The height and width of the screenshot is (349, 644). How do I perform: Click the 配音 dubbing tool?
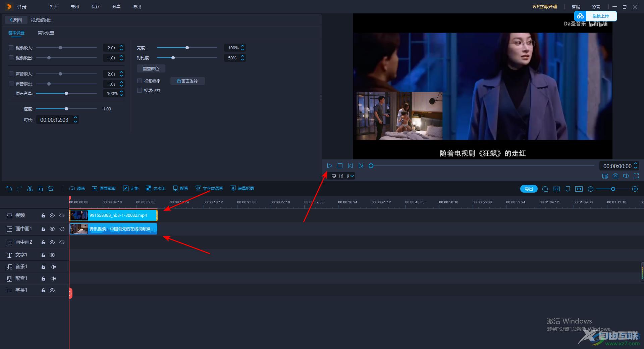pyautogui.click(x=180, y=189)
